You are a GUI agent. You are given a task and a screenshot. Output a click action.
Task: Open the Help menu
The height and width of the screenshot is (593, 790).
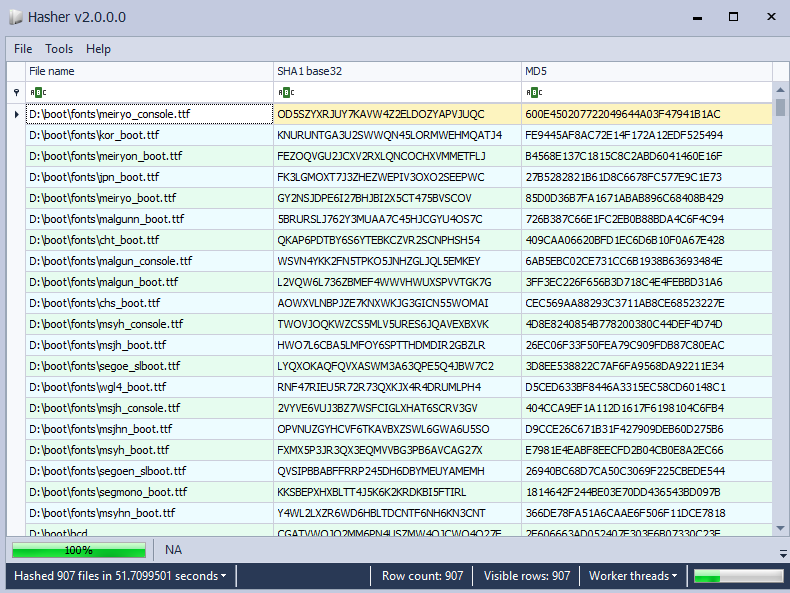(98, 48)
